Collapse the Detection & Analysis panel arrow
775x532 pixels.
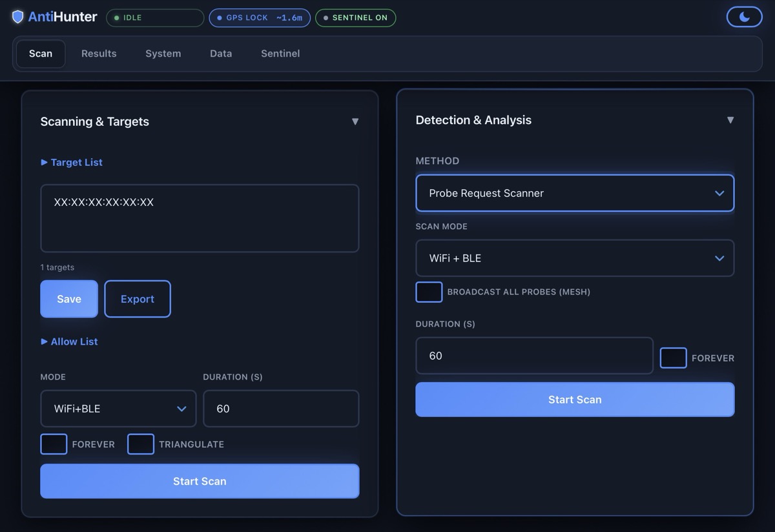pos(730,120)
